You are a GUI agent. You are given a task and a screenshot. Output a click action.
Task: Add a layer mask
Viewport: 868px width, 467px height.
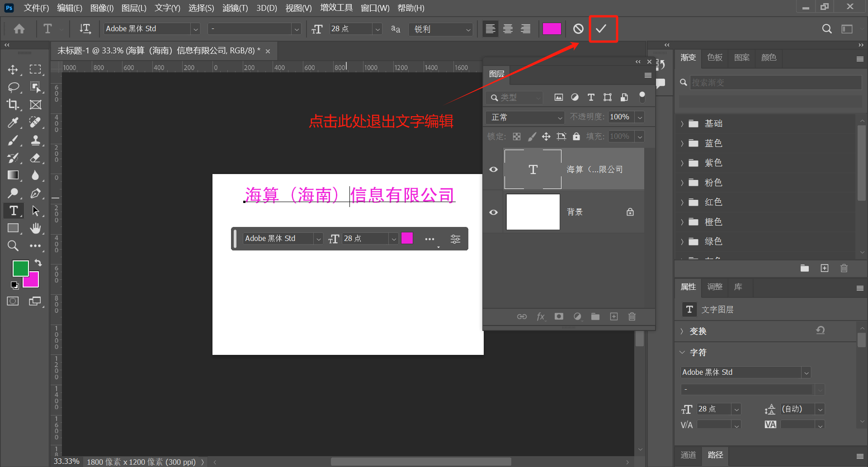coord(559,316)
